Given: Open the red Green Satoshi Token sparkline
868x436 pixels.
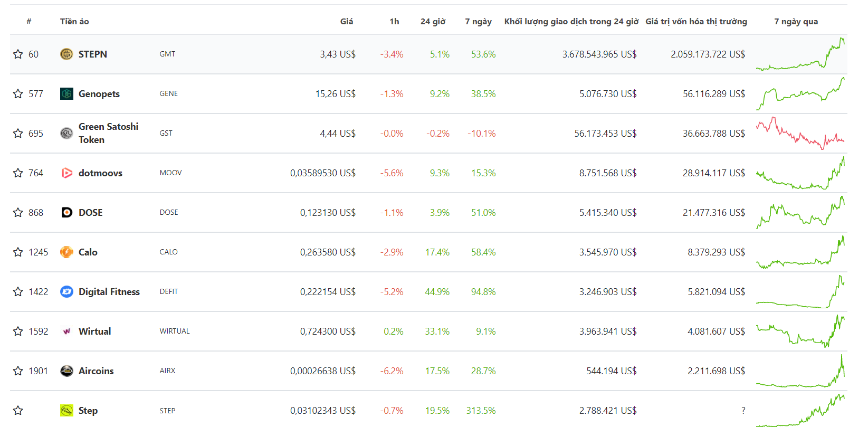Looking at the screenshot, I should point(800,133).
